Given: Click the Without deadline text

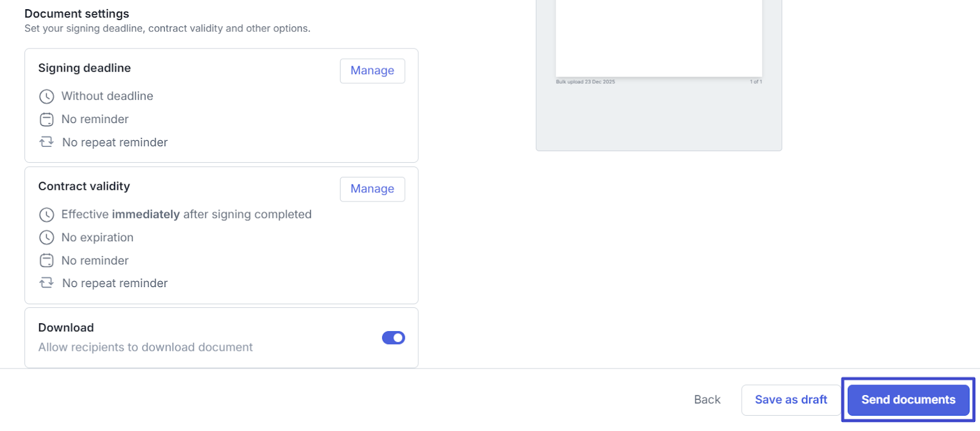Looking at the screenshot, I should 107,96.
